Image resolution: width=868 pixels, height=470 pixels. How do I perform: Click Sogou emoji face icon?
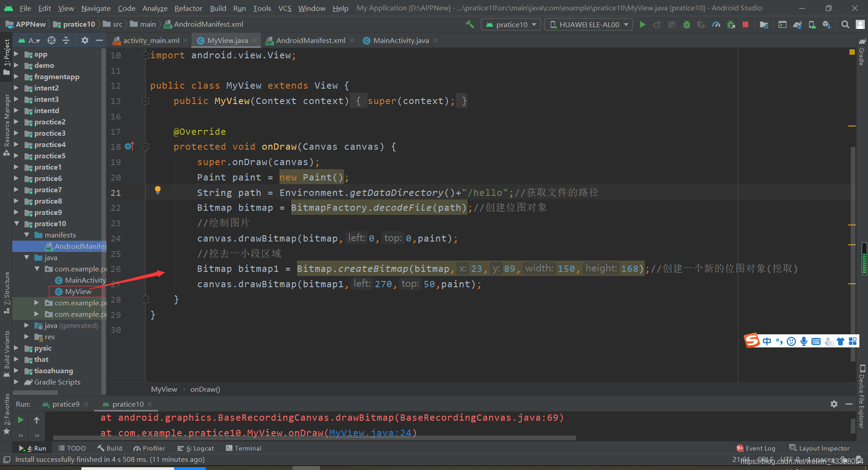click(x=792, y=341)
